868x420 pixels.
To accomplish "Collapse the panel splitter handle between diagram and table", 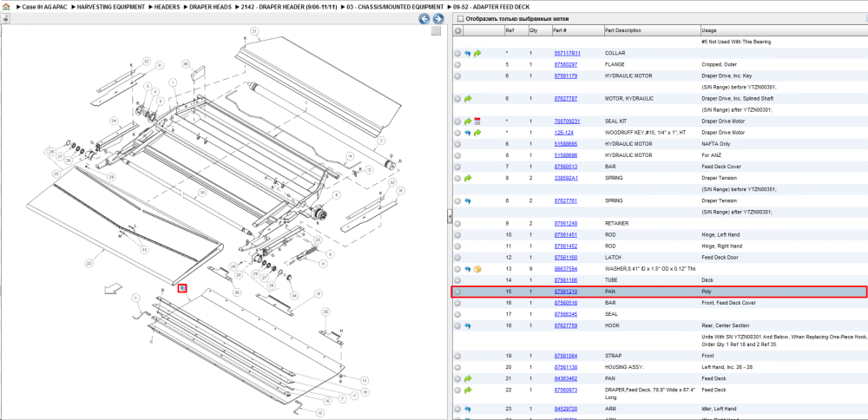I will click(450, 217).
